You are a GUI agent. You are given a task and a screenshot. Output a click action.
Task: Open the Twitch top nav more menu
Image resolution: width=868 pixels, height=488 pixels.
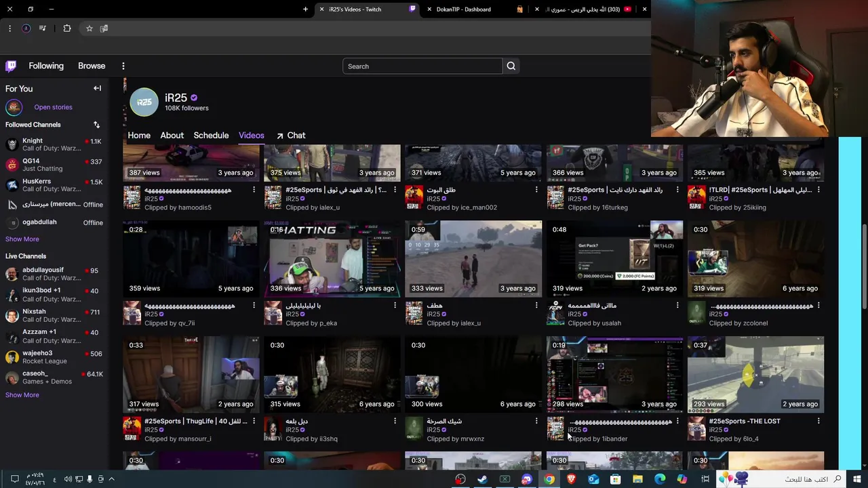[123, 66]
